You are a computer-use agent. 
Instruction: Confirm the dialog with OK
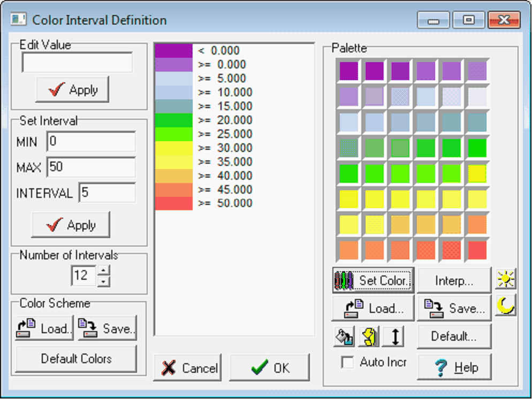(x=270, y=368)
